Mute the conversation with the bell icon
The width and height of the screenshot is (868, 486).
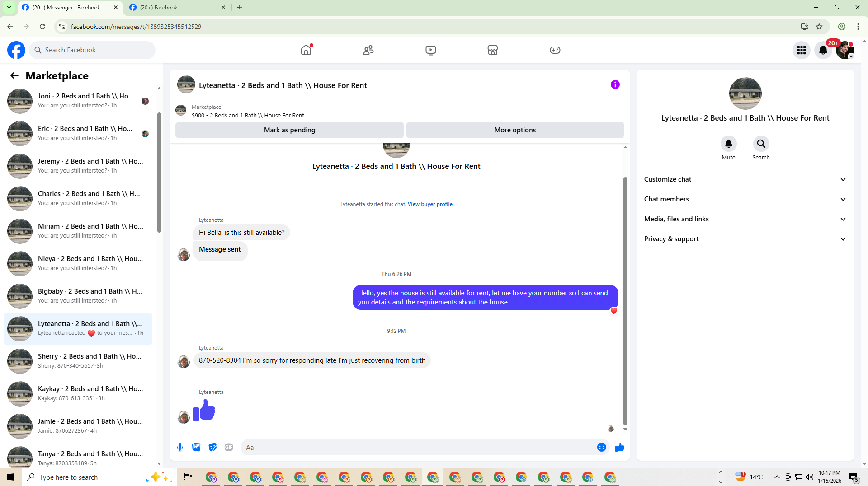pyautogui.click(x=728, y=144)
